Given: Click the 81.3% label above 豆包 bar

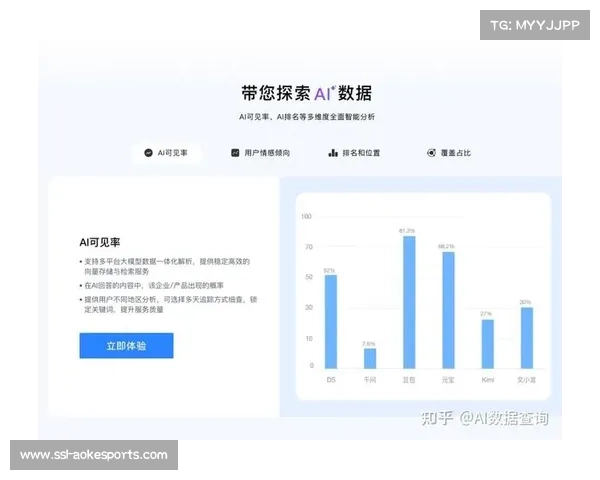Looking at the screenshot, I should (407, 231).
